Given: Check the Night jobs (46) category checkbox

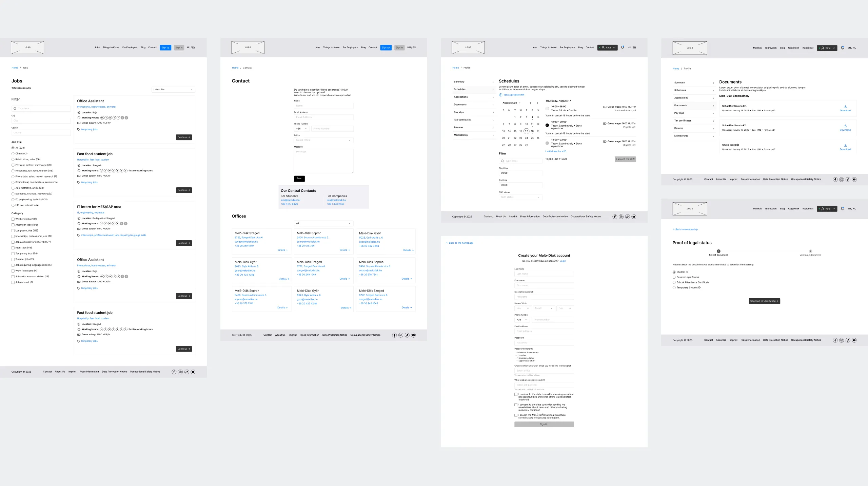Looking at the screenshot, I should [x=13, y=248].
